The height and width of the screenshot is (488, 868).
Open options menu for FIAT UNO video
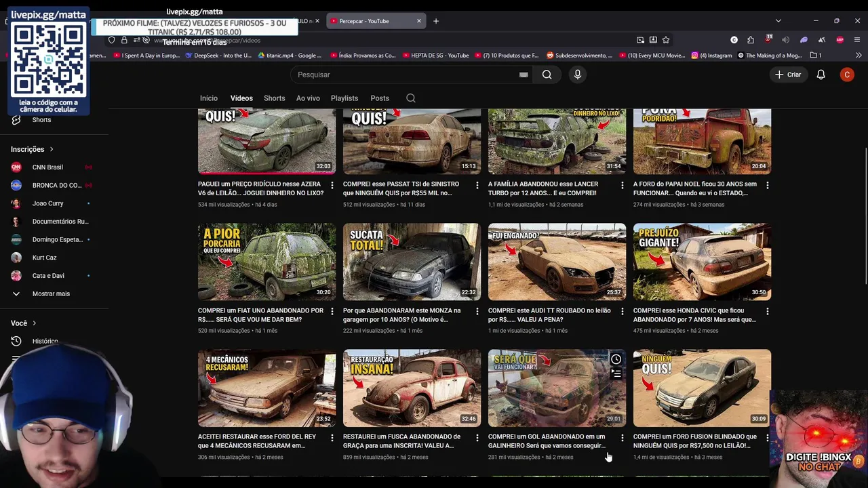pyautogui.click(x=332, y=312)
